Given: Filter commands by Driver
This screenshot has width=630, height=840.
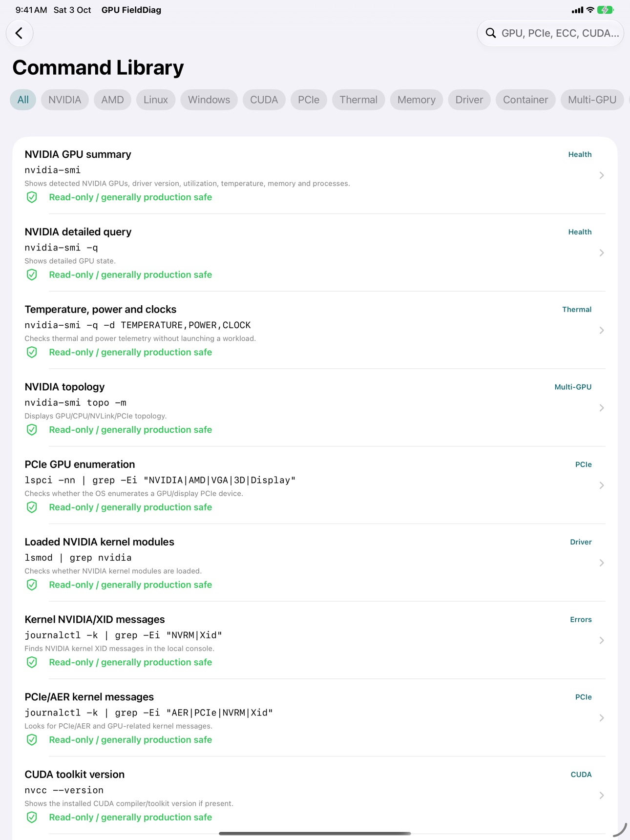Looking at the screenshot, I should pos(469,100).
